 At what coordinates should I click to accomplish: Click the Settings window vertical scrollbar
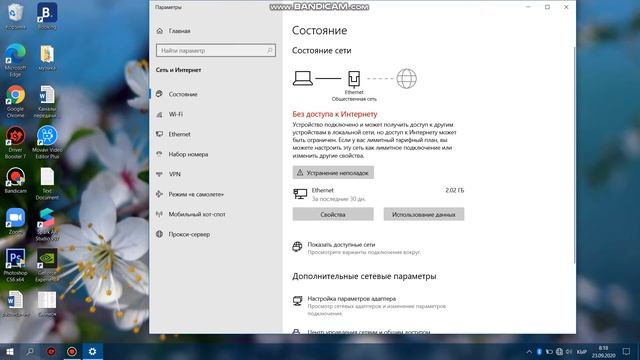(574, 155)
